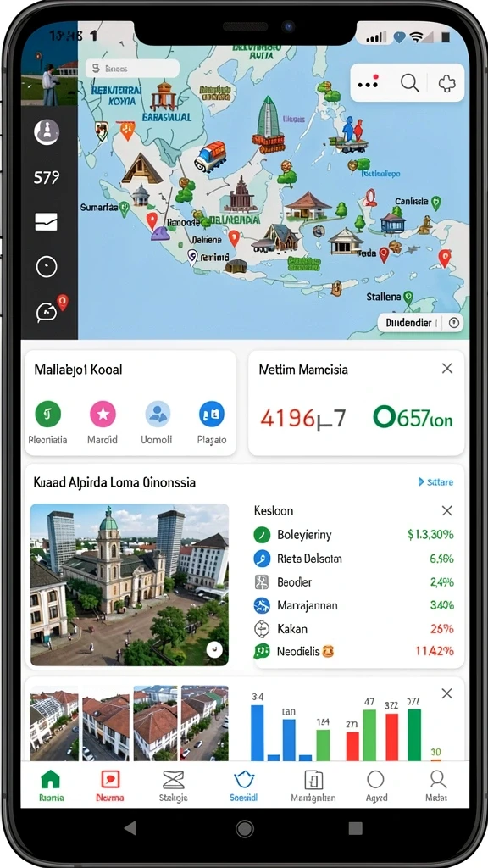Select the 579 counter in sidebar

click(47, 178)
